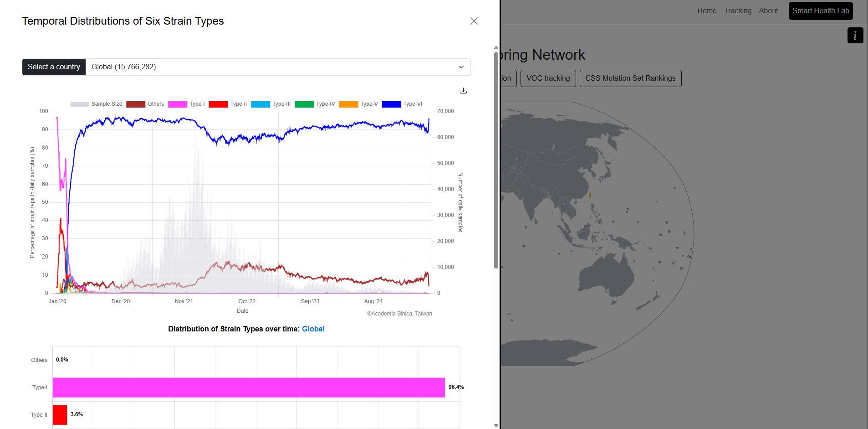Image resolution: width=868 pixels, height=429 pixels.
Task: Open the About nav item
Action: tap(768, 11)
